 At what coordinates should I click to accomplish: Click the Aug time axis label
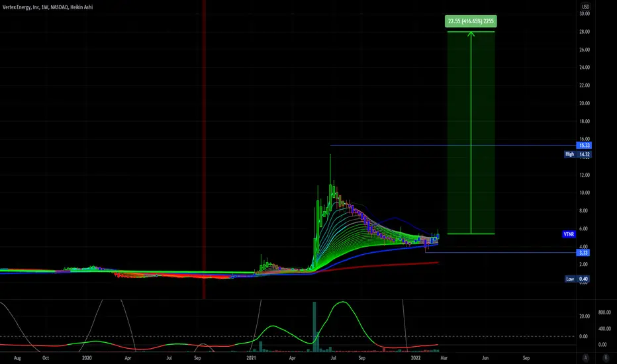point(17,358)
